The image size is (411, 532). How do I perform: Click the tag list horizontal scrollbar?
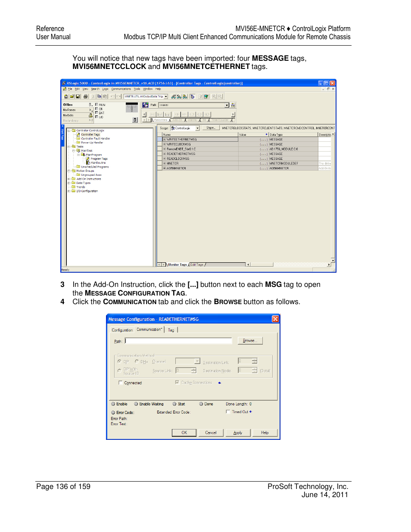[x=288, y=264]
